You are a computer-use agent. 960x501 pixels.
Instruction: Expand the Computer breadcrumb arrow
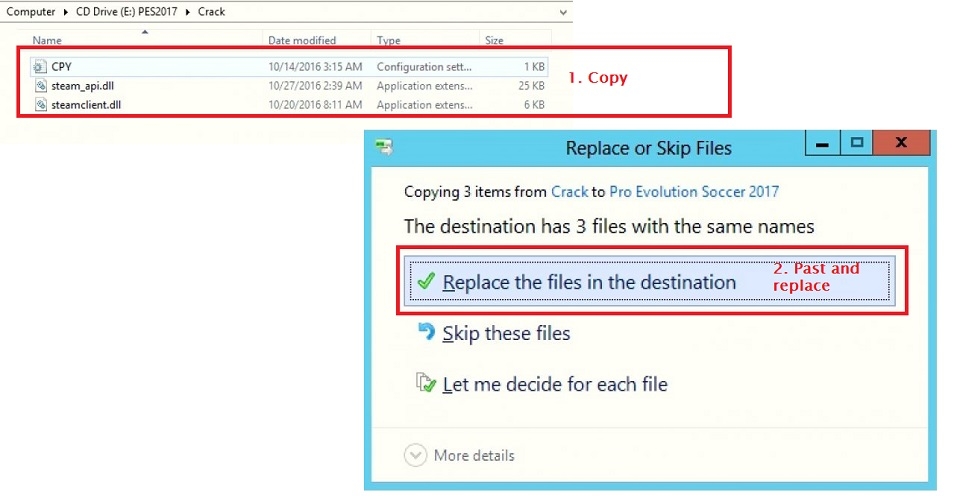(x=66, y=12)
